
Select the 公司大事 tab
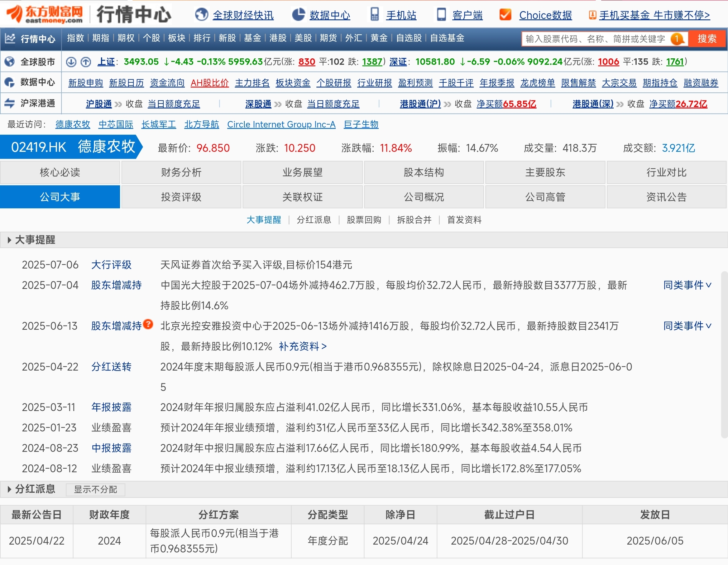click(60, 197)
